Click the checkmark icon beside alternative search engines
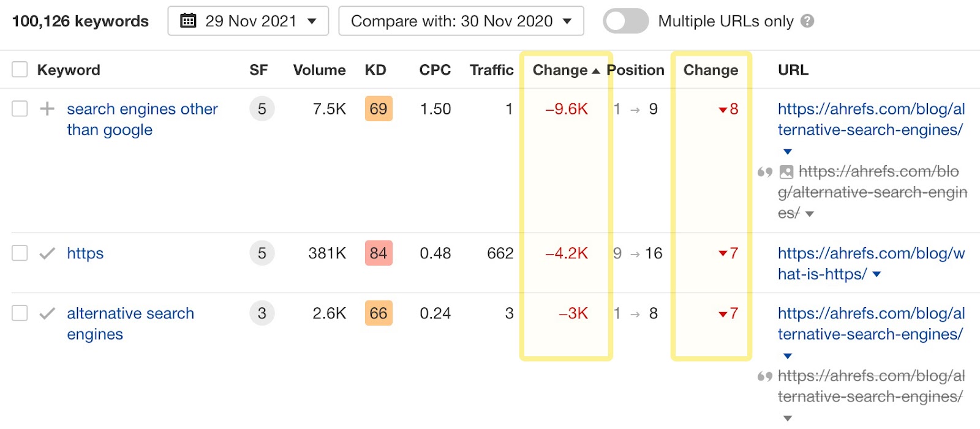The width and height of the screenshot is (980, 429). point(47,313)
